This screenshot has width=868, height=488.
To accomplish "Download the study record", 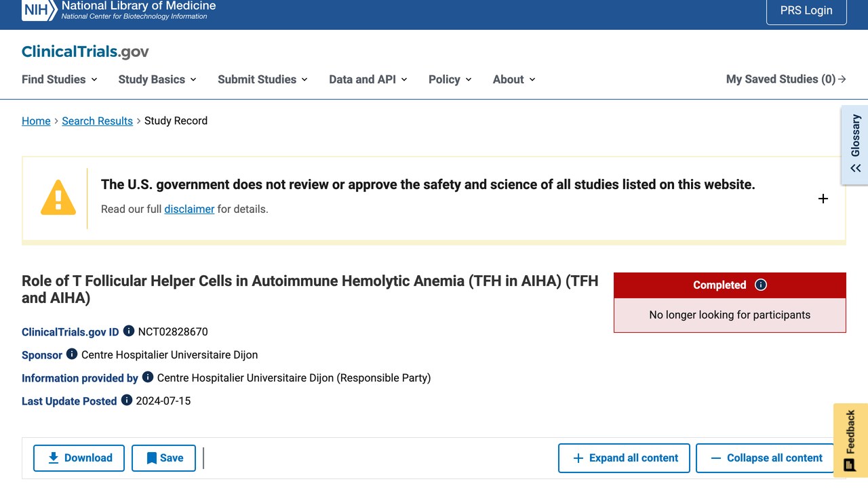I will 79,458.
